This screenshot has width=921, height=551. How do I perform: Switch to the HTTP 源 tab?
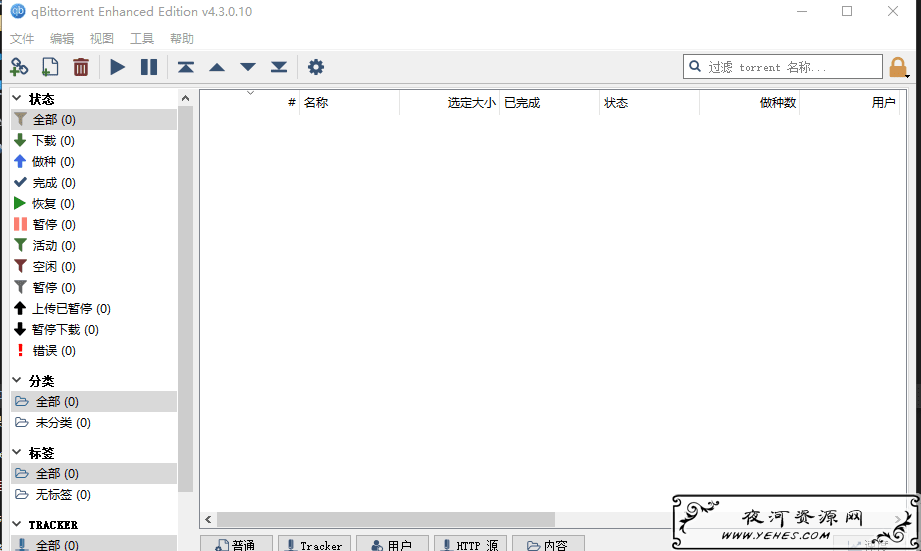click(470, 545)
